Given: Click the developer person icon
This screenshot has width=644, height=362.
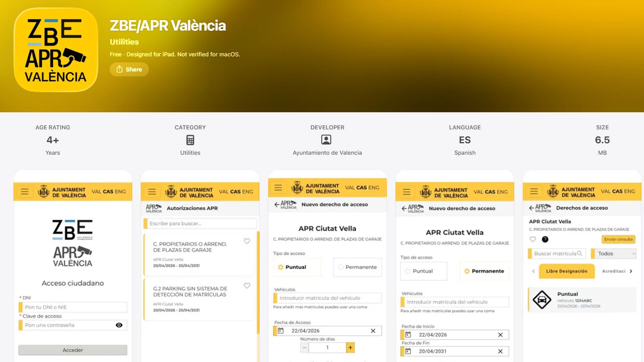Looking at the screenshot, I should click(326, 140).
